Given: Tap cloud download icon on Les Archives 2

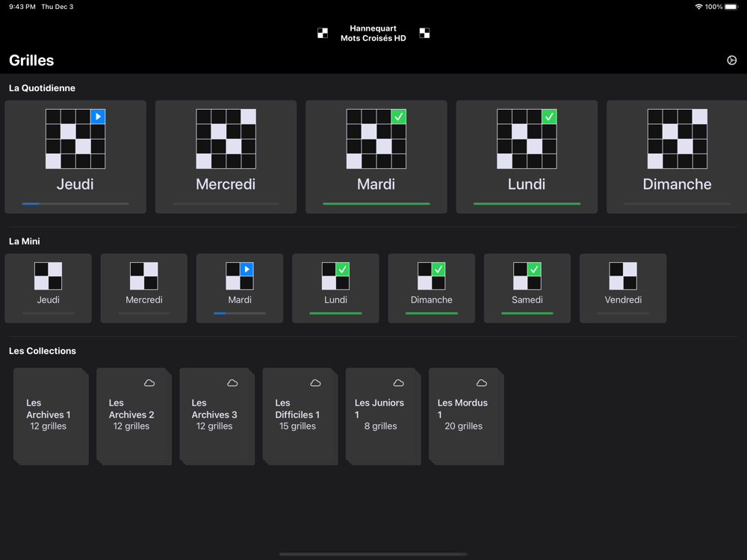Looking at the screenshot, I should 149,383.
